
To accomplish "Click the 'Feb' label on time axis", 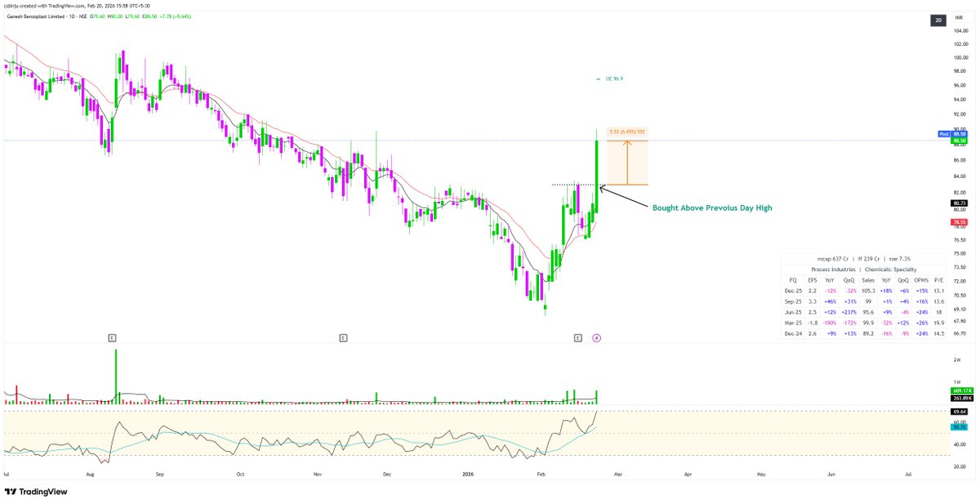I will [540, 474].
